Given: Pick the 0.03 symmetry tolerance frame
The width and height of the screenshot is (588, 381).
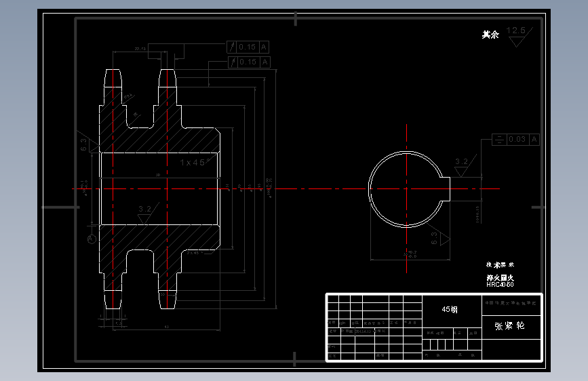Looking at the screenshot, I should (515, 140).
